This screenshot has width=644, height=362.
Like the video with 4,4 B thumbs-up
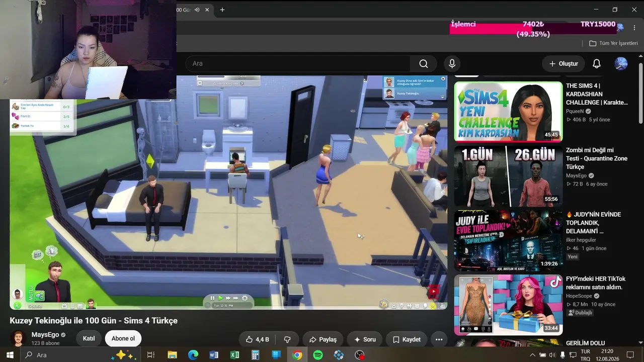tap(257, 339)
